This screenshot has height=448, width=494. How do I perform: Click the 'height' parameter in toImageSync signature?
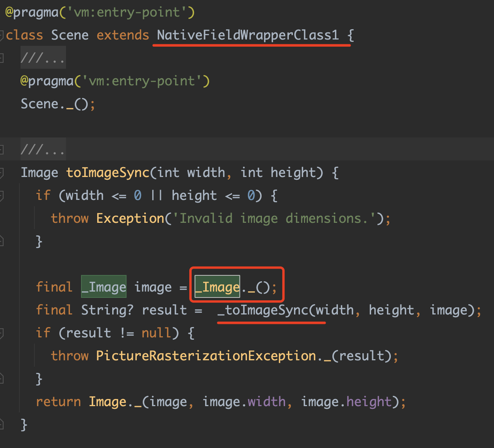tap(293, 173)
